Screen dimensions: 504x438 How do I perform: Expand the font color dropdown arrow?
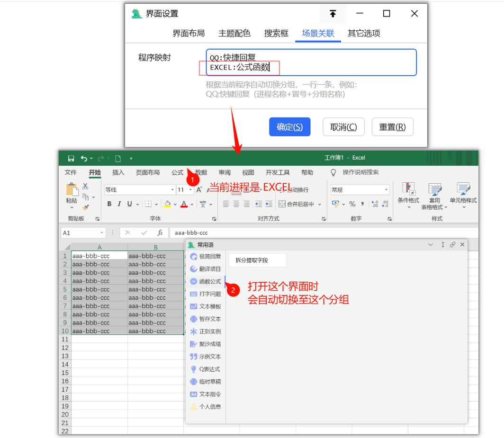point(192,204)
